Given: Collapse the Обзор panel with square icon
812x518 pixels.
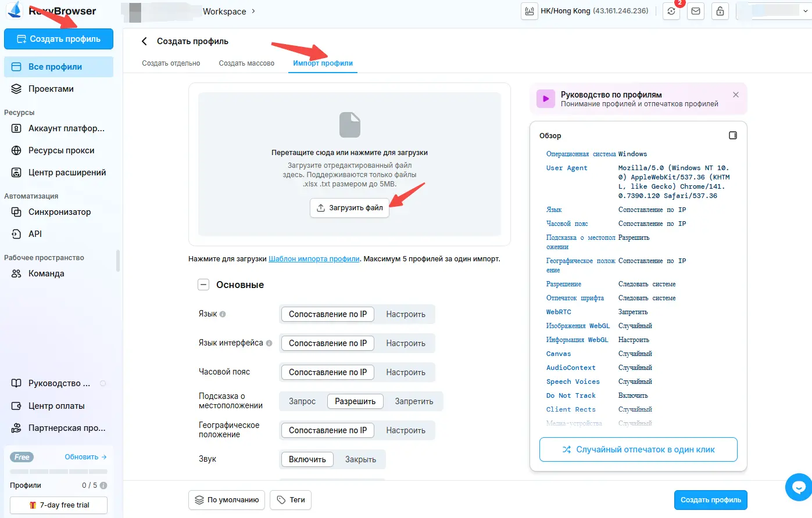Looking at the screenshot, I should (733, 135).
